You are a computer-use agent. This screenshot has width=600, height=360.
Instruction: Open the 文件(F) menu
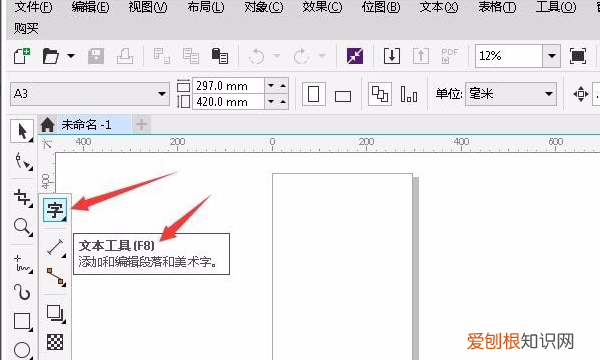click(x=33, y=7)
